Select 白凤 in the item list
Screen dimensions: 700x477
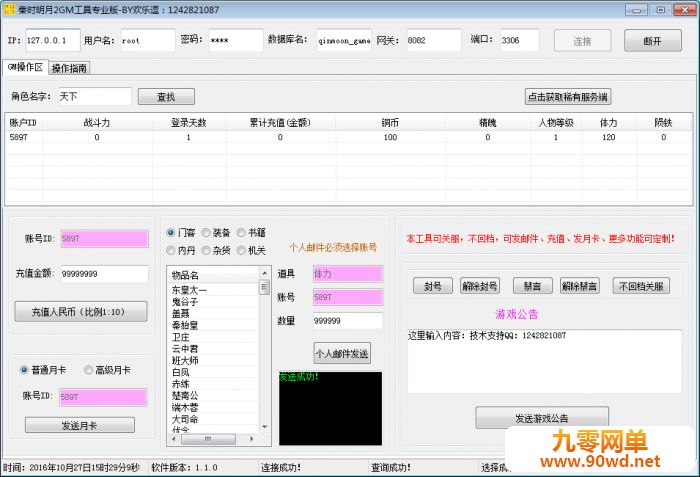point(213,372)
